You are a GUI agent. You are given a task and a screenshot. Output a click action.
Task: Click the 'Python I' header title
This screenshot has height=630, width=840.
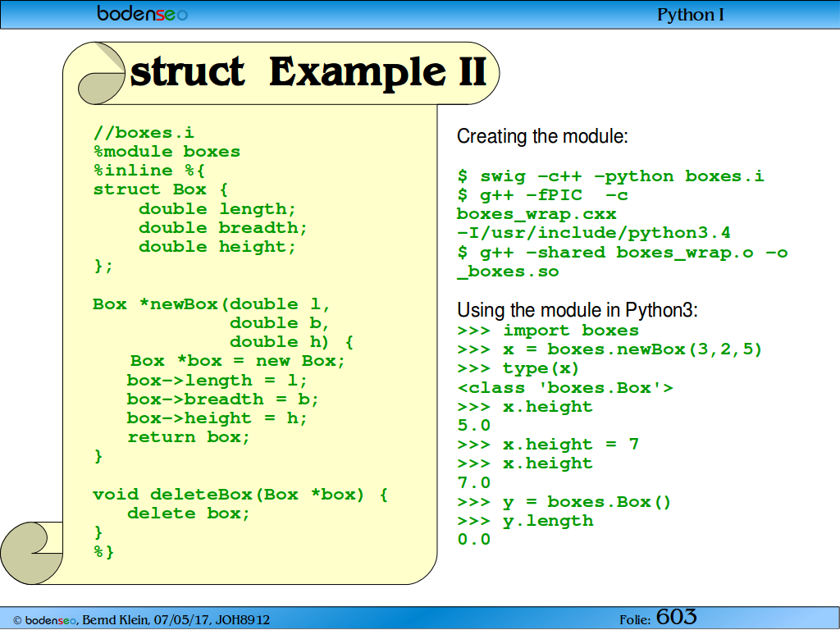pyautogui.click(x=690, y=15)
